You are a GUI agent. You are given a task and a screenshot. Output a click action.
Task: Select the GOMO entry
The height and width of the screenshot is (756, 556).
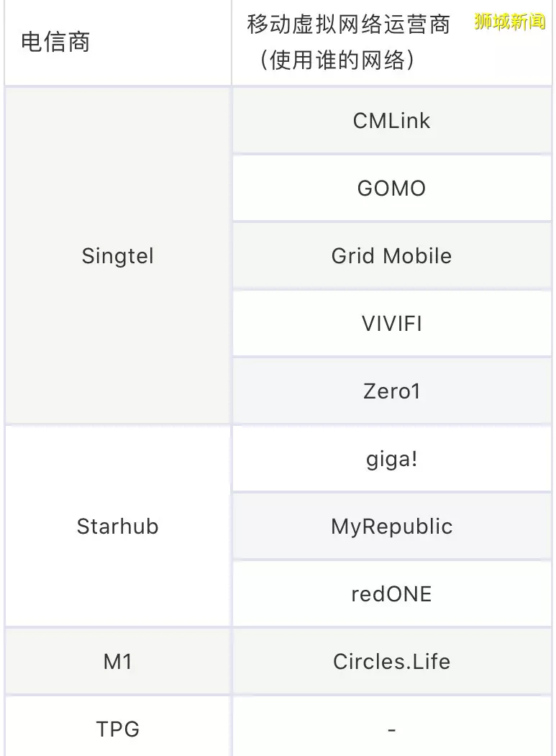pos(391,188)
